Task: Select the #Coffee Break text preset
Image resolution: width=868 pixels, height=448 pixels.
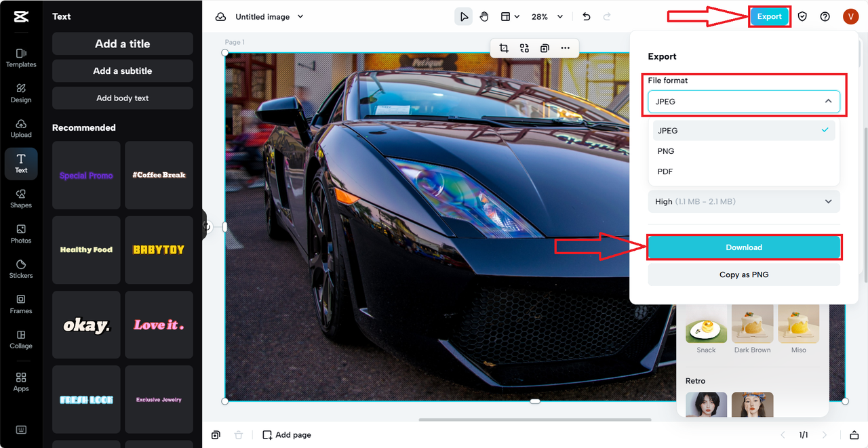Action: pos(159,175)
